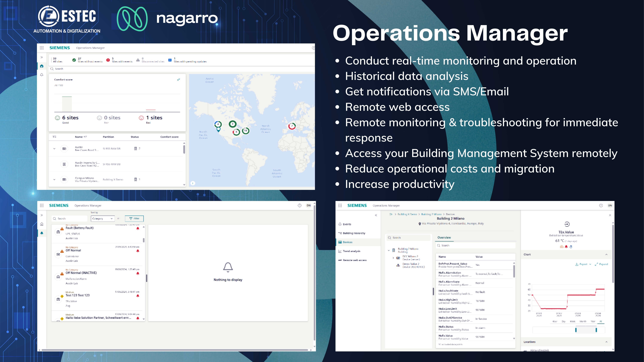Toggle the sort direction arrow next to Category
Screen dimensions: 644x362
coord(118,218)
